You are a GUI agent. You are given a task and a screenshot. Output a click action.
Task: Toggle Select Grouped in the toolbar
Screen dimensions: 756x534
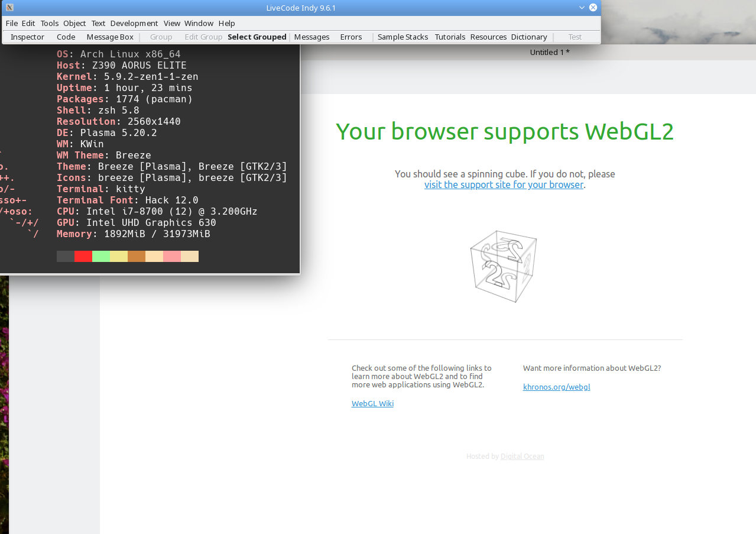pyautogui.click(x=257, y=37)
